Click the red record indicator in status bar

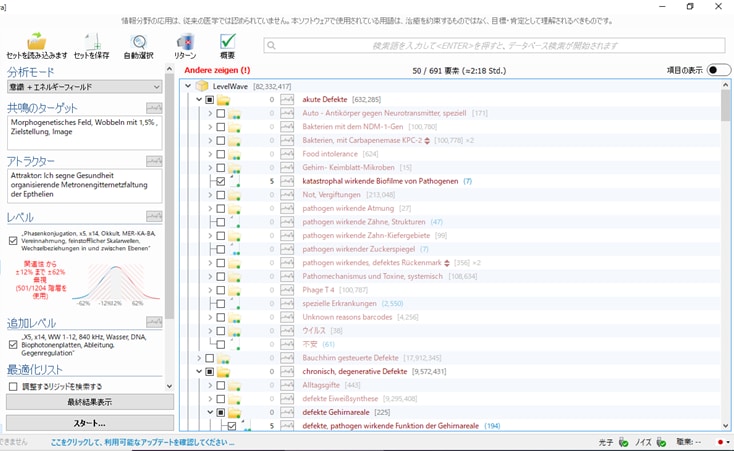pos(720,442)
